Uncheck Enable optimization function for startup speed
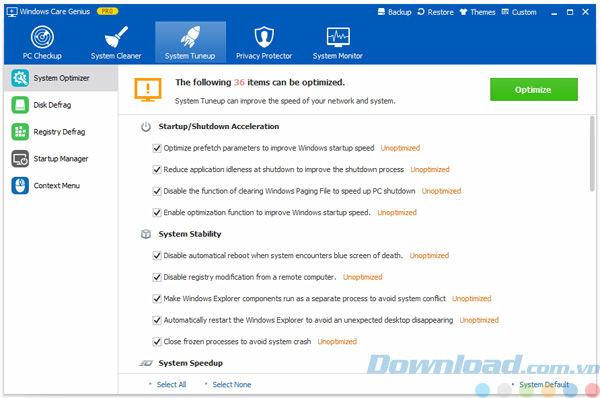The height and width of the screenshot is (398, 600). (157, 212)
